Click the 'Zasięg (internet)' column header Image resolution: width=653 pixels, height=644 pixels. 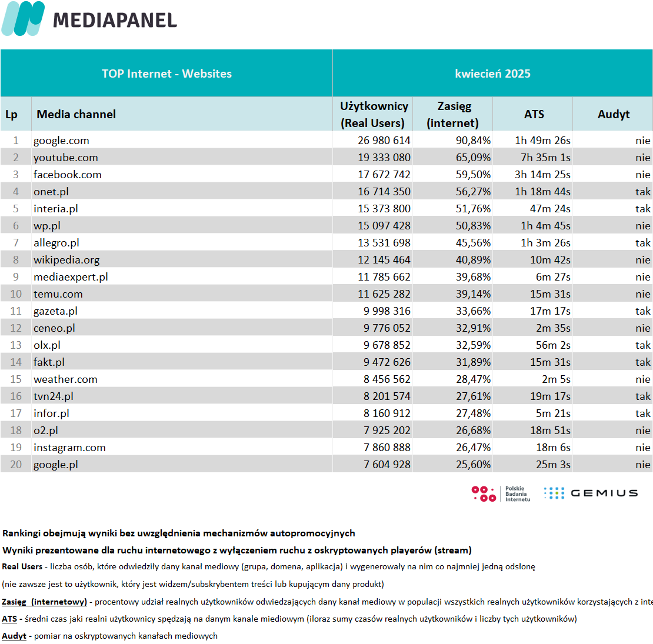click(x=452, y=114)
